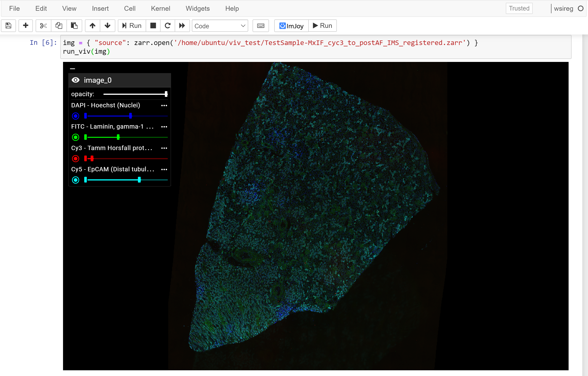
Task: Disable the Cy3 red channel toggle
Action: click(x=75, y=159)
